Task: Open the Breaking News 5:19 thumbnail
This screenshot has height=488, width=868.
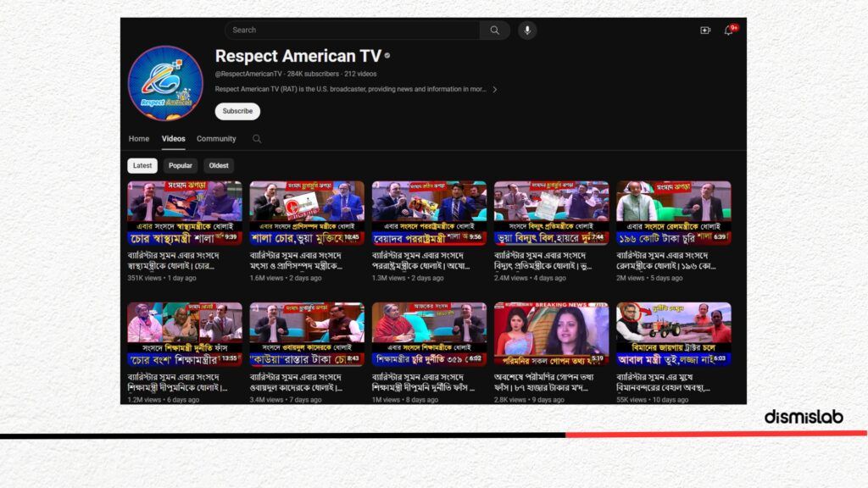Action: tap(551, 334)
